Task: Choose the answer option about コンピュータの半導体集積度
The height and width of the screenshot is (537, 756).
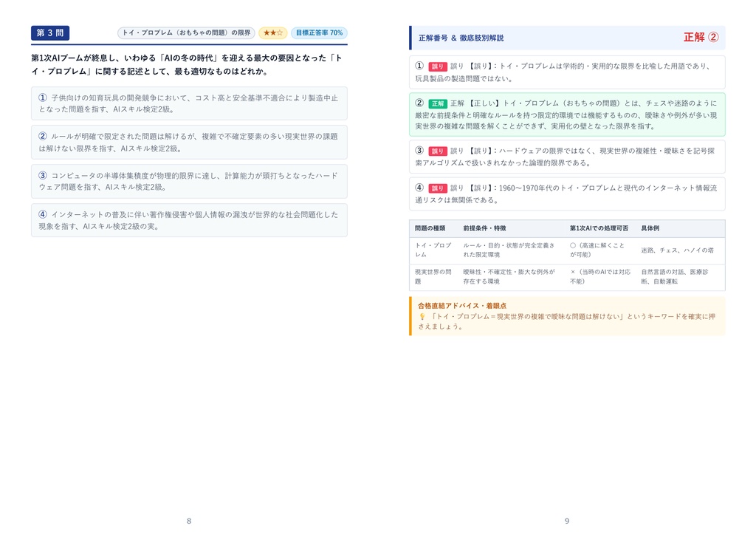Action: coord(189,182)
